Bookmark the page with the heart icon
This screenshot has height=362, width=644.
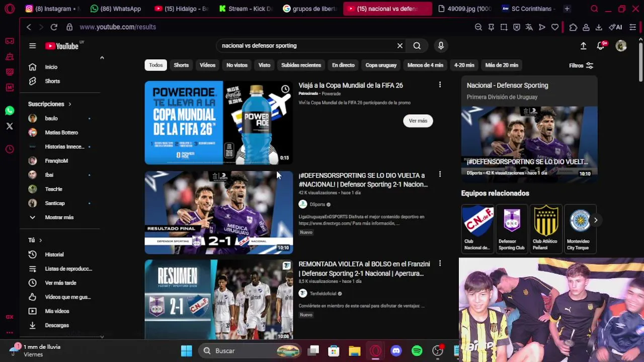tap(555, 27)
